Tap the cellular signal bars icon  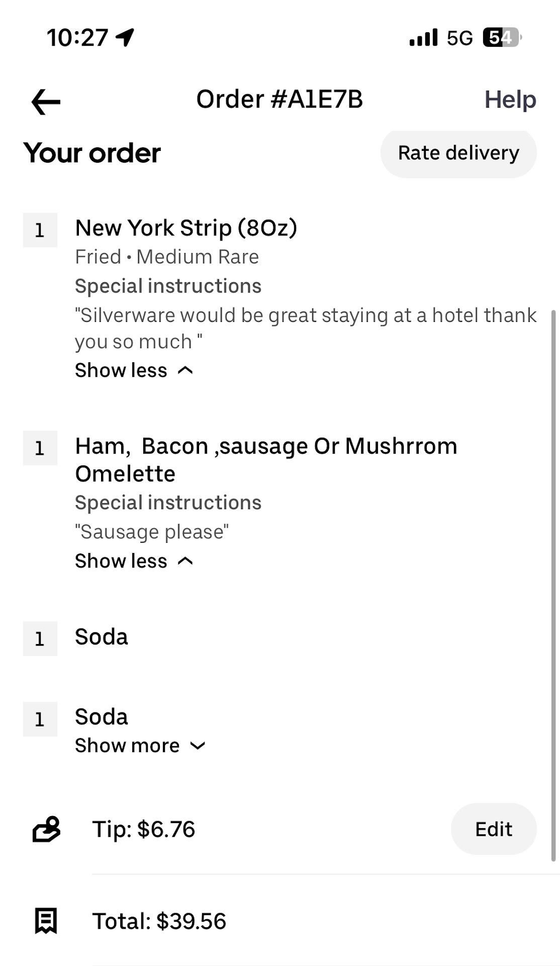pos(423,38)
